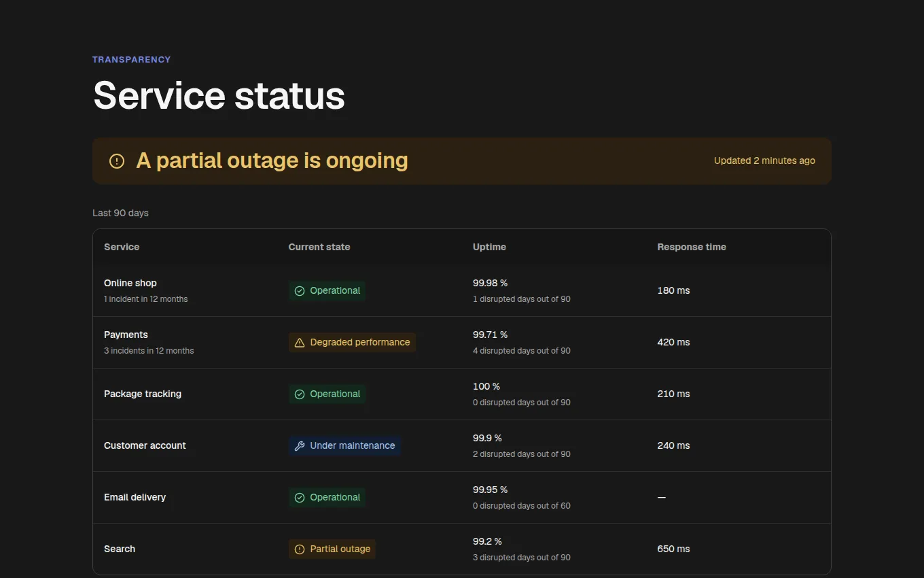Click the 210 ms response time
924x578 pixels.
(673, 394)
